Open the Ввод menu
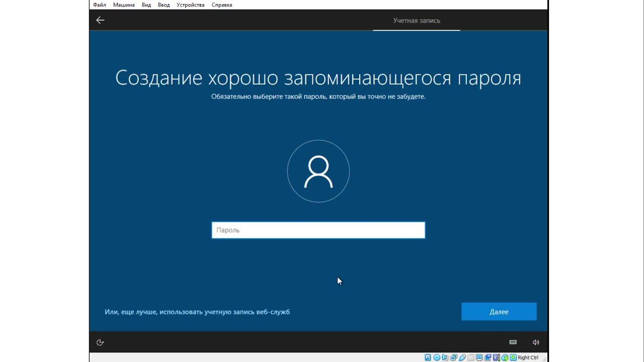The image size is (644, 362). [164, 5]
